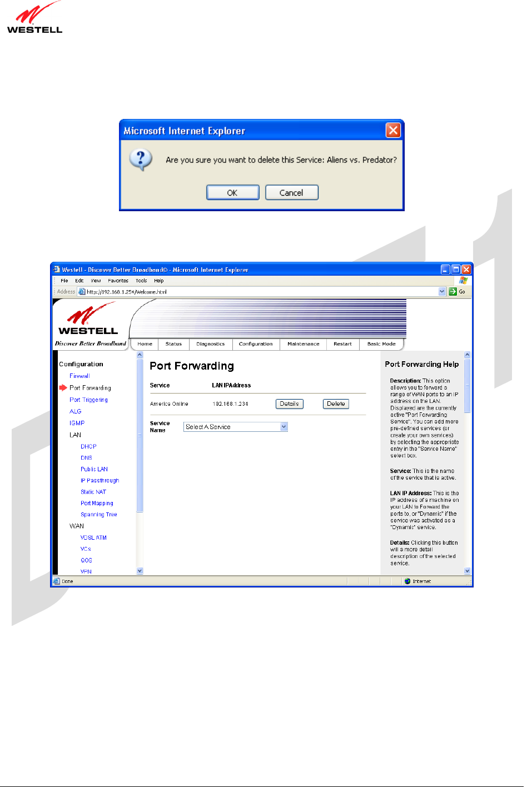Expand the address bar history dropdown
This screenshot has width=532, height=787.
pyautogui.click(x=442, y=291)
